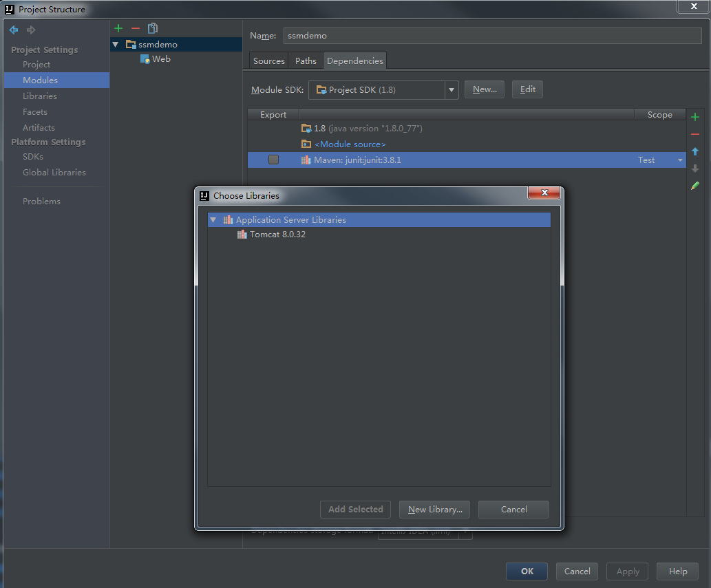Click the Module source folder icon
711x588 pixels.
(x=306, y=144)
